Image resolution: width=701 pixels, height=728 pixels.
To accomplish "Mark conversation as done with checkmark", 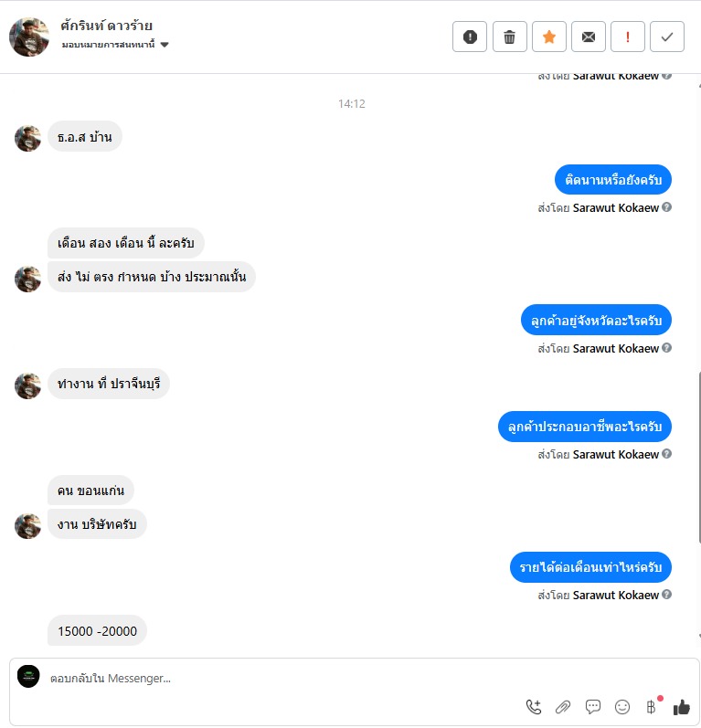I will pyautogui.click(x=667, y=37).
